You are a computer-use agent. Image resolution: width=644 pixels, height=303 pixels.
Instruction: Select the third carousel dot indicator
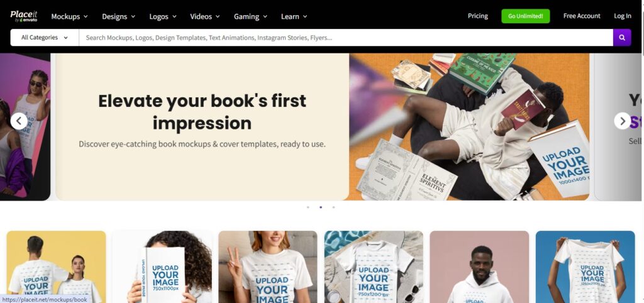pos(333,207)
